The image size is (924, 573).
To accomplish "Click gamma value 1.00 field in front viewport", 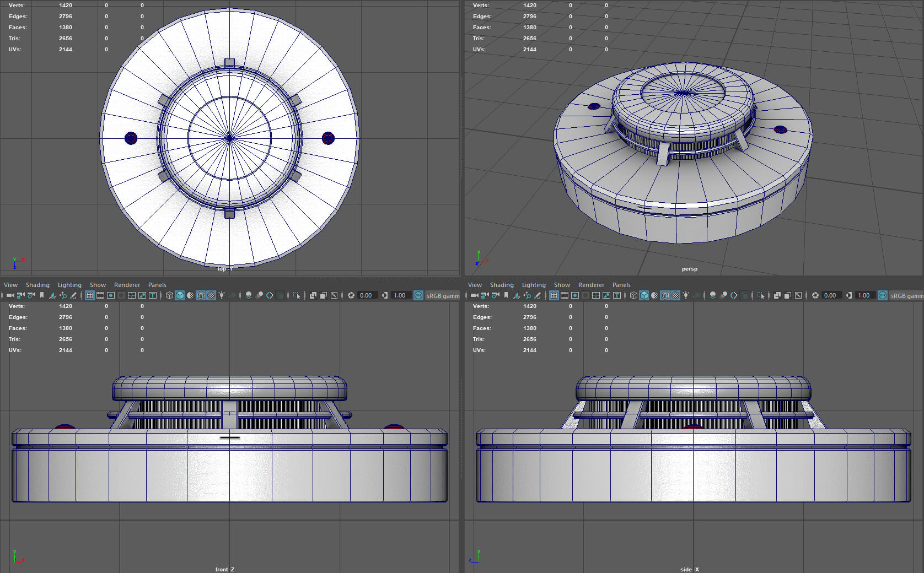I will click(x=401, y=295).
